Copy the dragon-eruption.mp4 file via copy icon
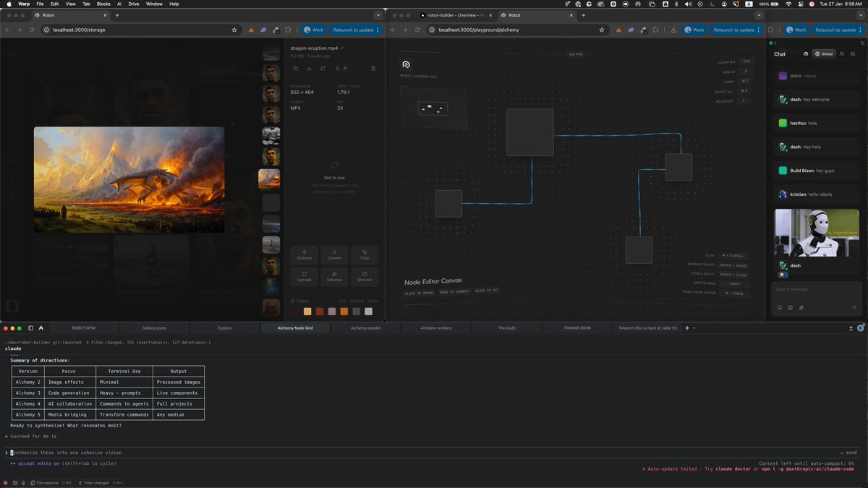868x488 pixels. tap(296, 68)
